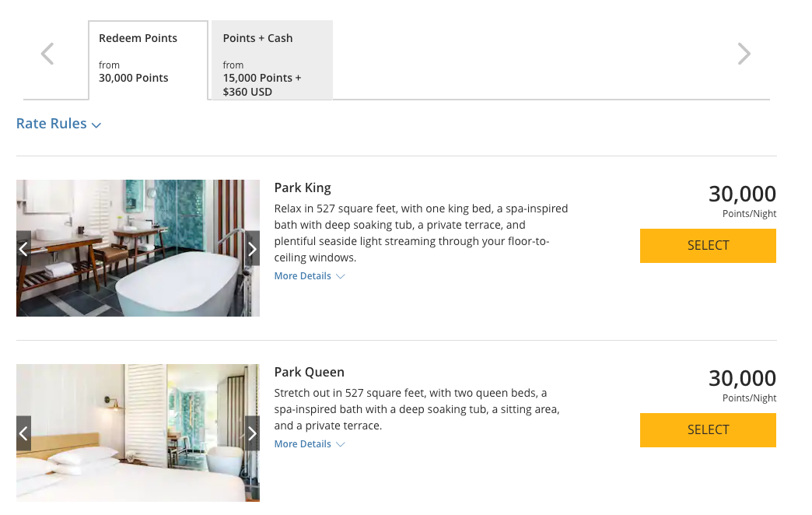The image size is (812, 515).
Task: Select the Park King room
Action: 708,246
